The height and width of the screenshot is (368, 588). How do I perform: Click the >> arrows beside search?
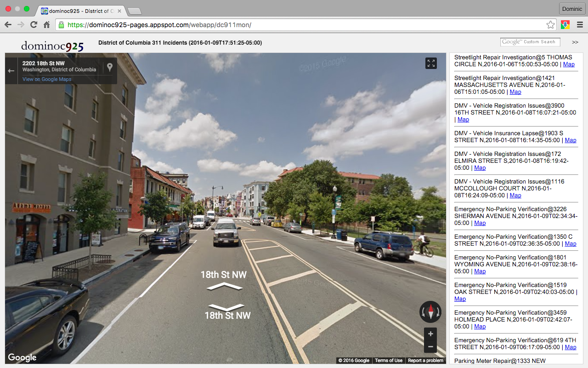[x=575, y=42]
